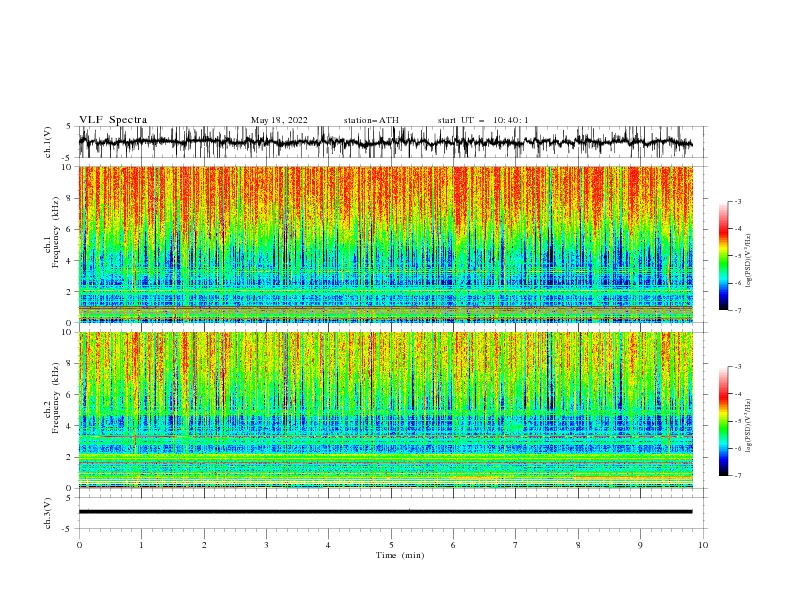Click the "start UT = 10:40:1" text

click(x=483, y=120)
